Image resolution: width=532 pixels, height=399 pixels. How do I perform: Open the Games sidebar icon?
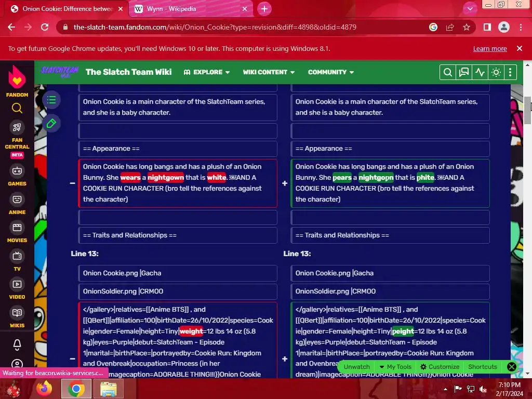point(17,170)
